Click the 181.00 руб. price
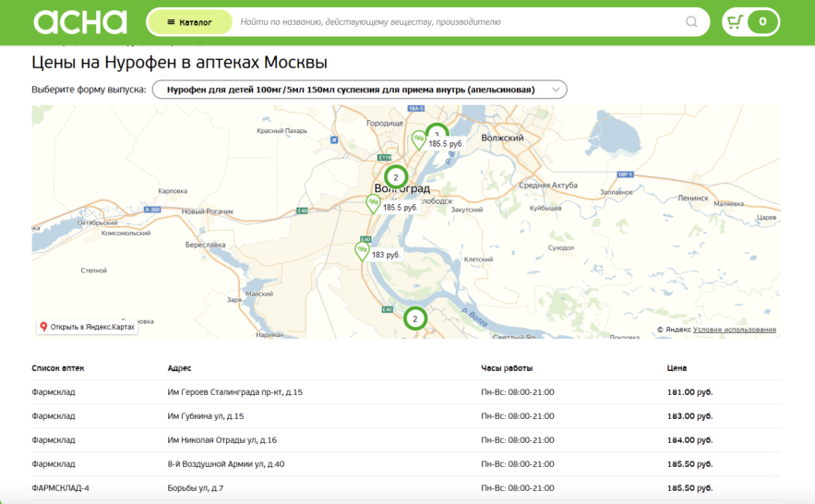Image resolution: width=815 pixels, height=504 pixels. click(689, 392)
